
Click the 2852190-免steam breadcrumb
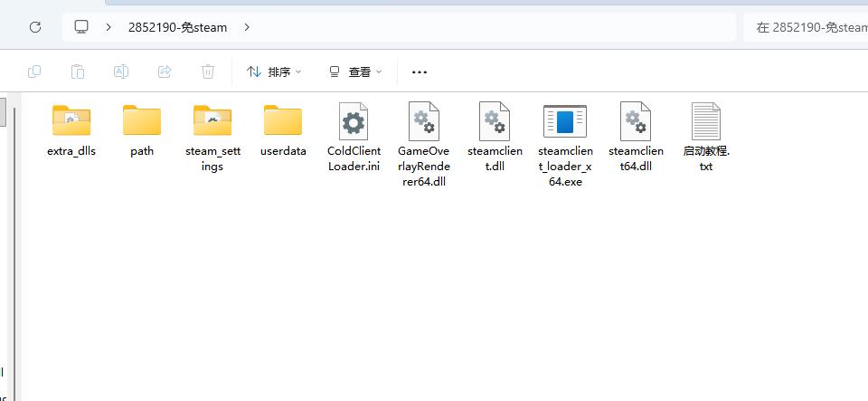coord(178,27)
